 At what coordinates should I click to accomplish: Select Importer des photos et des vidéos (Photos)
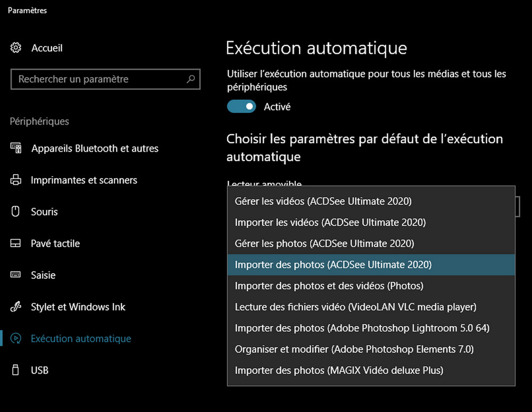click(329, 286)
